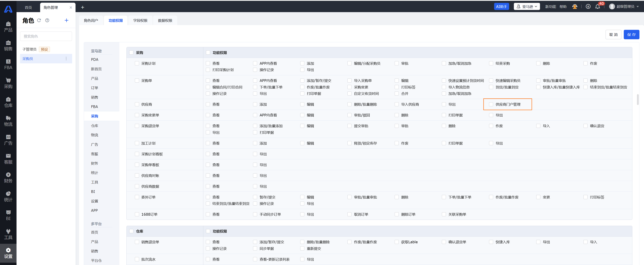Open the role help question icon

pyautogui.click(x=47, y=20)
